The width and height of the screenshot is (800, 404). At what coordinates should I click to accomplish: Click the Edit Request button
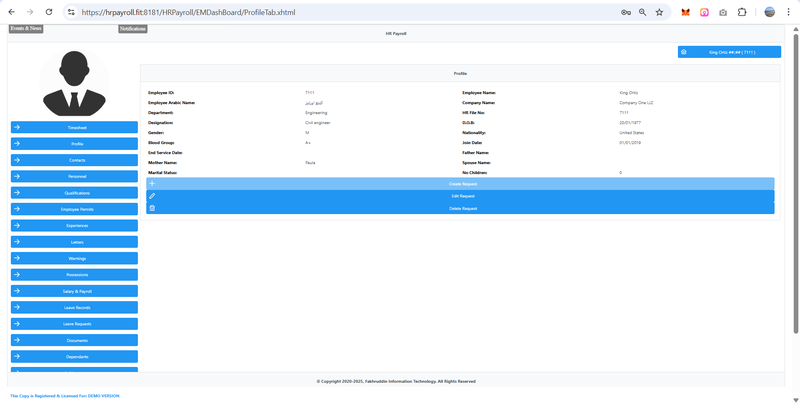(460, 196)
